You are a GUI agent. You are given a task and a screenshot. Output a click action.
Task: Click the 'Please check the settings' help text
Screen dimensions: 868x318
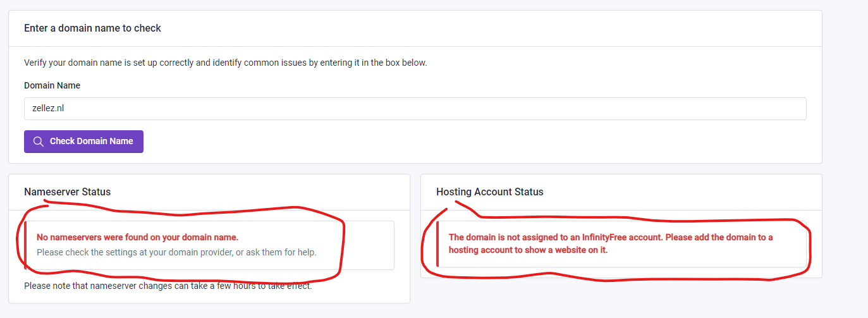click(176, 252)
